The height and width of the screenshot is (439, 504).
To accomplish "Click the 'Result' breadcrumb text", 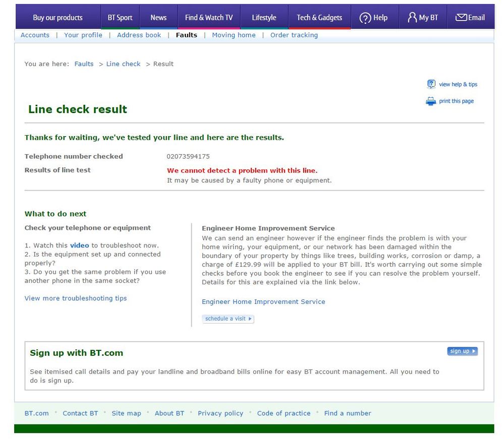I will pyautogui.click(x=163, y=64).
